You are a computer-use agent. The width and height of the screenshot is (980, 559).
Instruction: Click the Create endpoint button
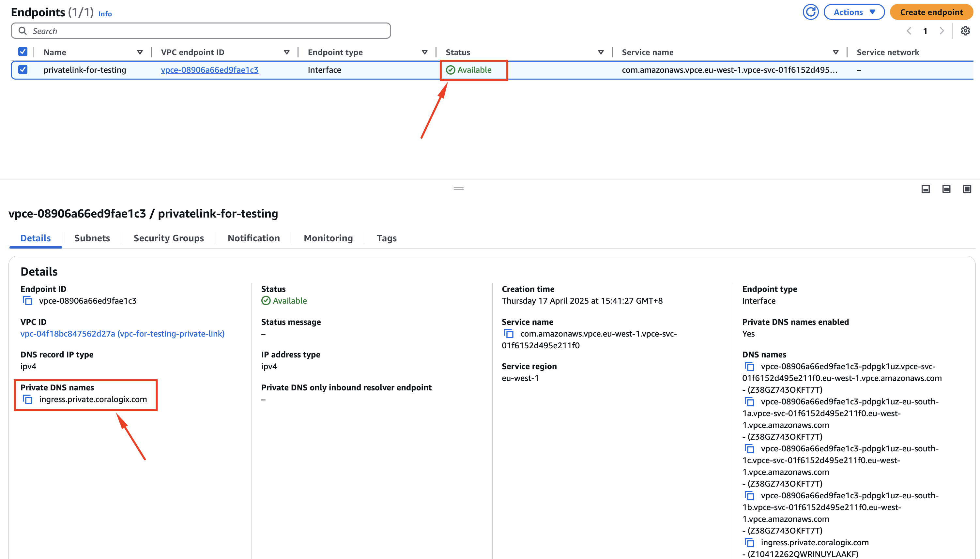(x=931, y=12)
